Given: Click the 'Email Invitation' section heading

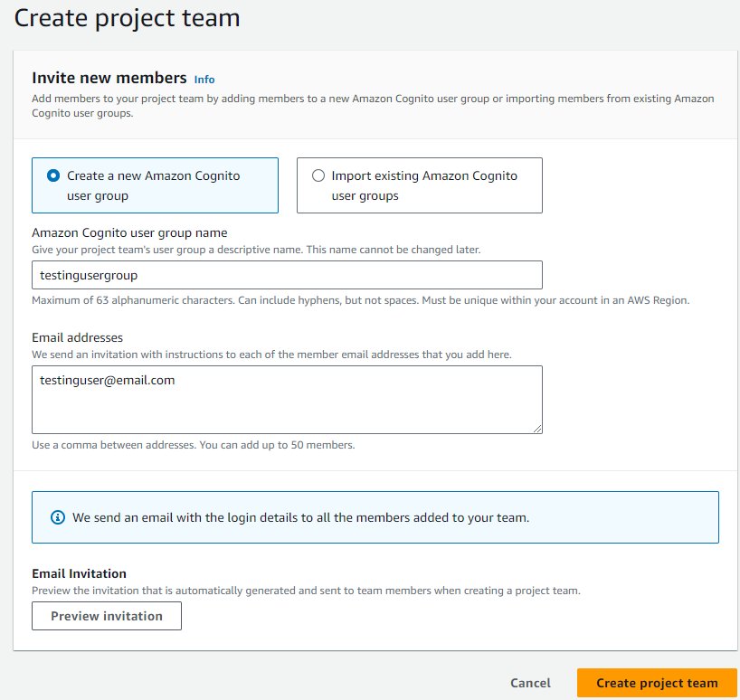Looking at the screenshot, I should click(79, 573).
